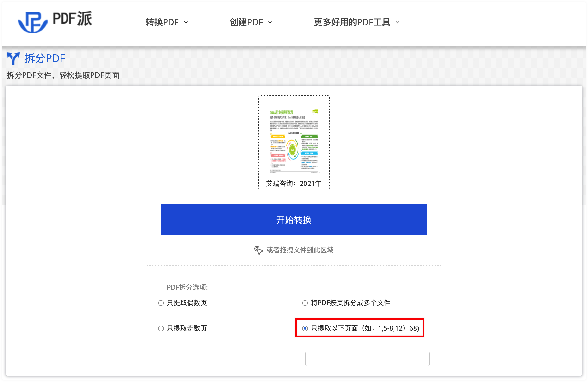Open the 转换PDF menu

tap(162, 23)
